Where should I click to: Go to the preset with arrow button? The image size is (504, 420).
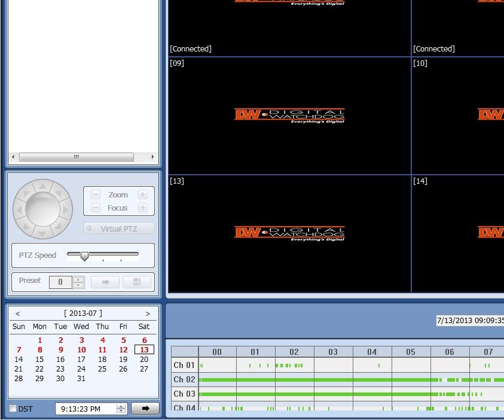coord(105,282)
